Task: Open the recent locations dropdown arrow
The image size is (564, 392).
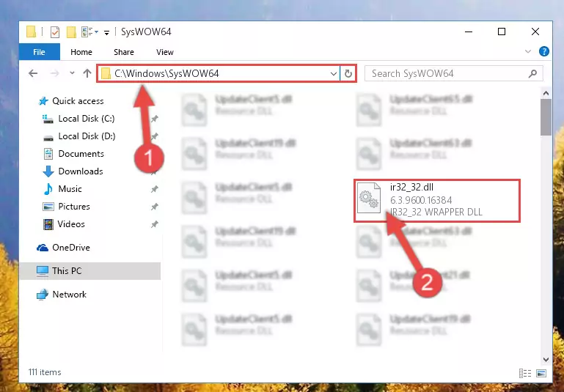Action: pos(72,73)
